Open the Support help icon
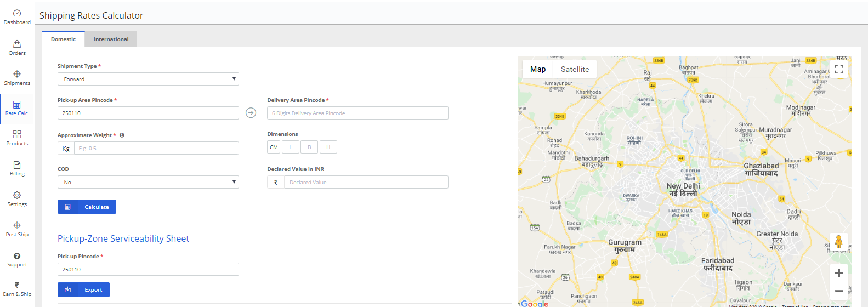The height and width of the screenshot is (307, 868). click(17, 259)
